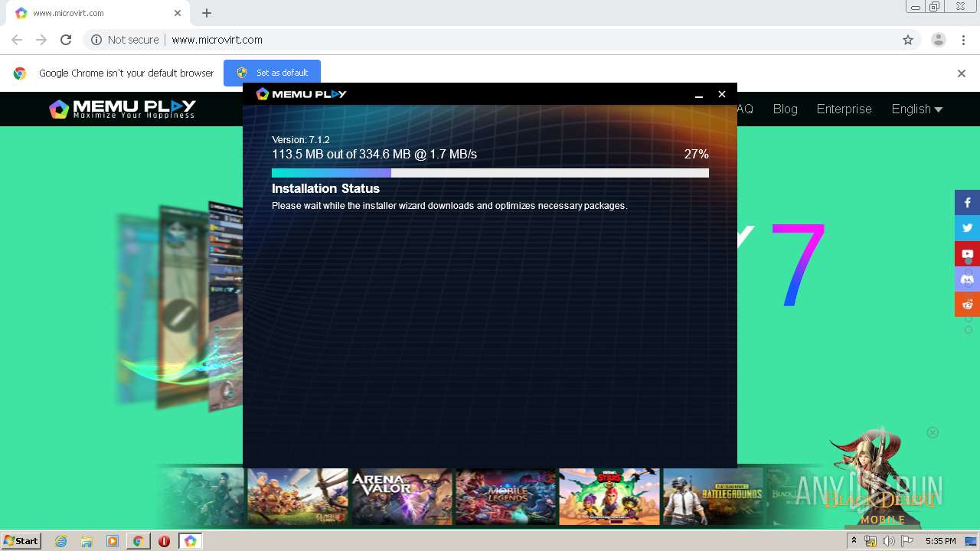980x551 pixels.
Task: Click the 5:35 PM clock
Action: (940, 541)
